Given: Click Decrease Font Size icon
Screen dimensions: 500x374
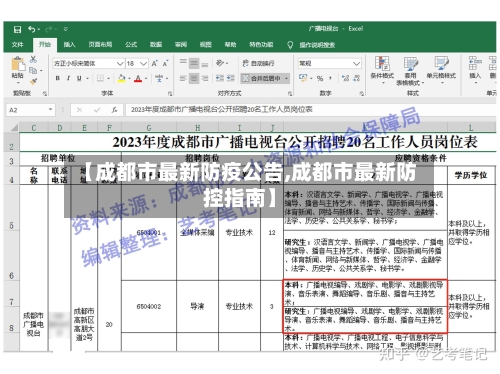Looking at the screenshot, I should point(165,63).
